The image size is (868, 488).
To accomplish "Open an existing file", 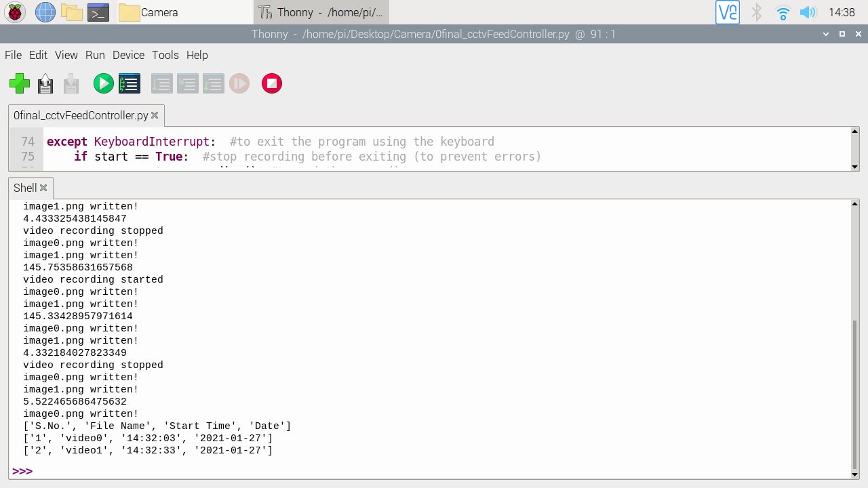I will 45,83.
